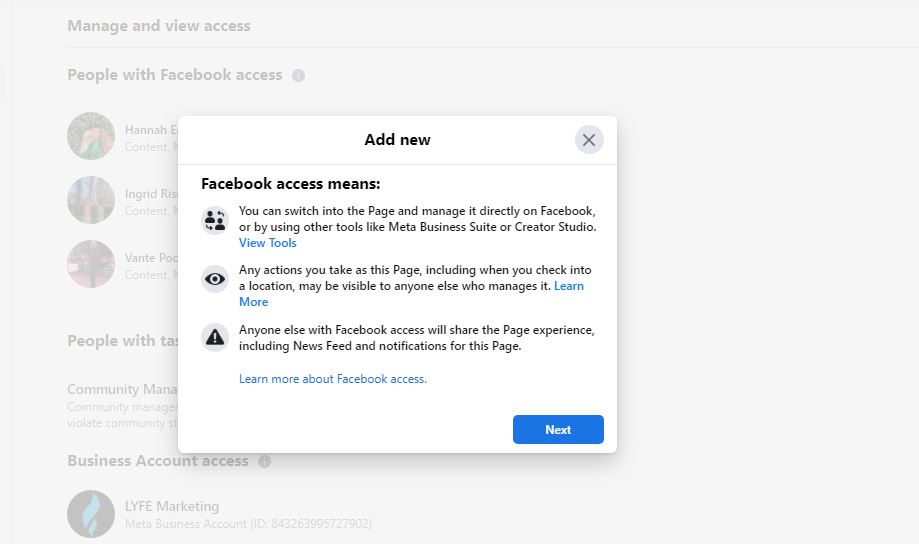Click Hannah's profile picture
Image resolution: width=919 pixels, height=544 pixels.
(91, 136)
